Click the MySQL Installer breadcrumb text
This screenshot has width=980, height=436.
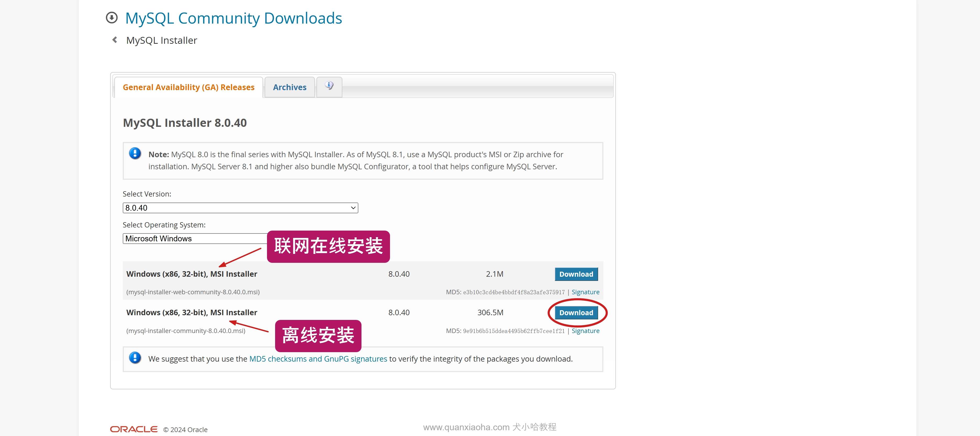point(161,40)
